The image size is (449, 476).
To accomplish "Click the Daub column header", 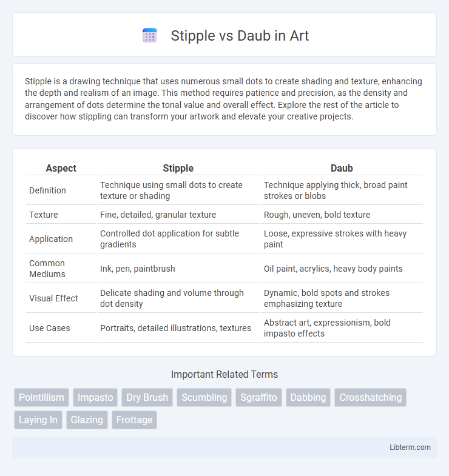I will (342, 168).
